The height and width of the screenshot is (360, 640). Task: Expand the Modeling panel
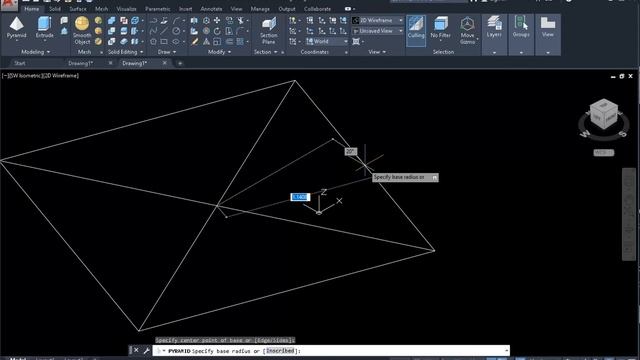point(35,52)
